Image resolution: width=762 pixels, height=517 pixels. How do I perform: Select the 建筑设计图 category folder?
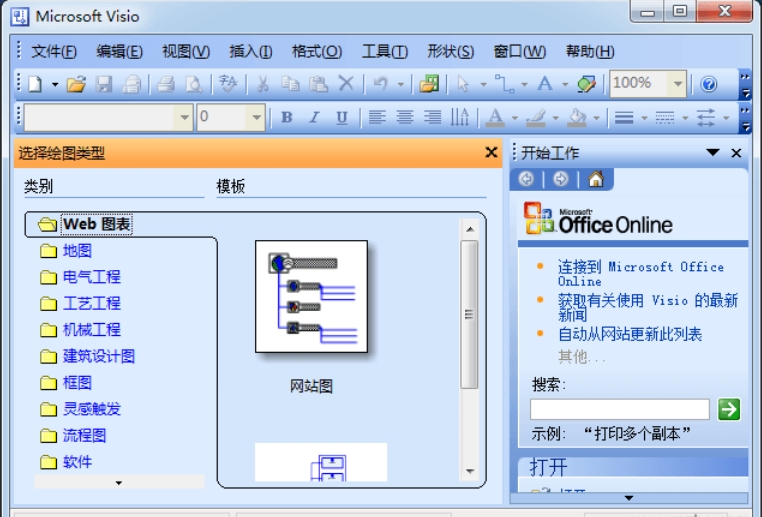coord(87,356)
